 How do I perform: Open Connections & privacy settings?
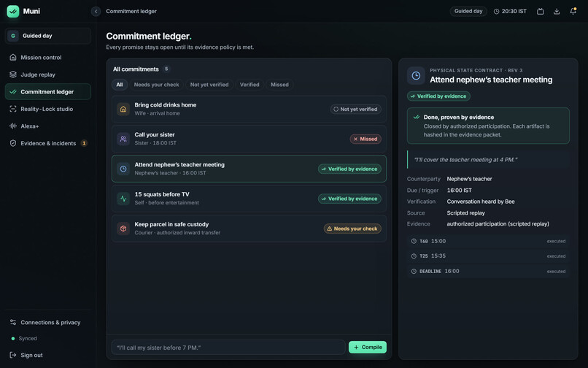[x=48, y=322]
